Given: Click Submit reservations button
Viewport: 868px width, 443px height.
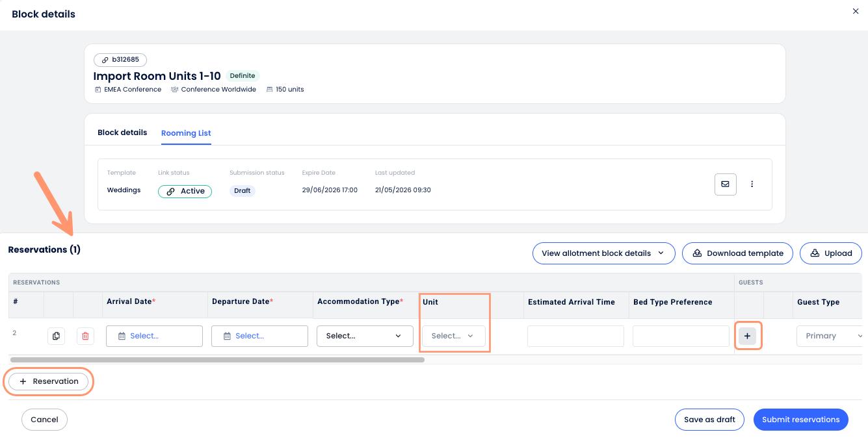Looking at the screenshot, I should click(801, 420).
